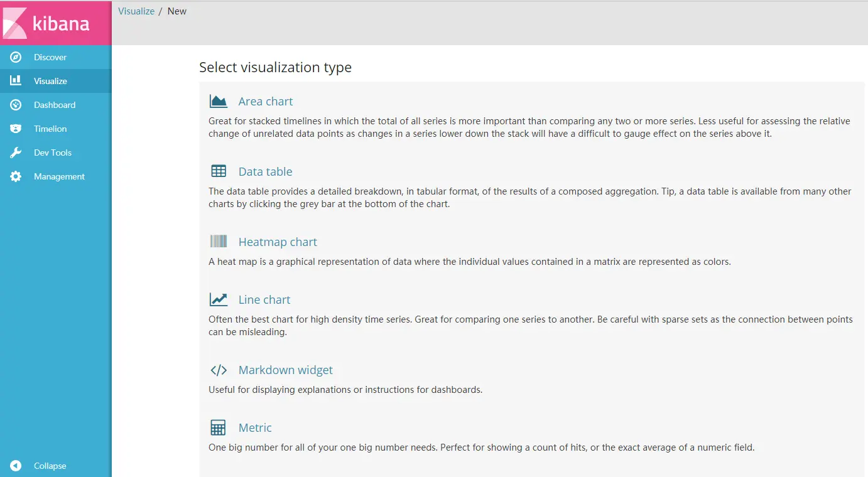The width and height of the screenshot is (868, 477).
Task: Click the Dashboard gauge icon
Action: (16, 105)
